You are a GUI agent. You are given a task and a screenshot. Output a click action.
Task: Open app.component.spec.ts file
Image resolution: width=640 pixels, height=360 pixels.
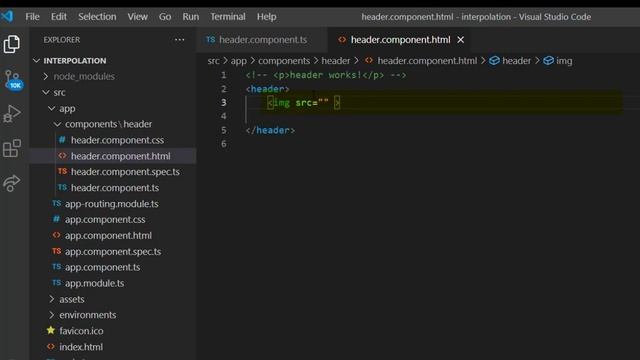[113, 251]
